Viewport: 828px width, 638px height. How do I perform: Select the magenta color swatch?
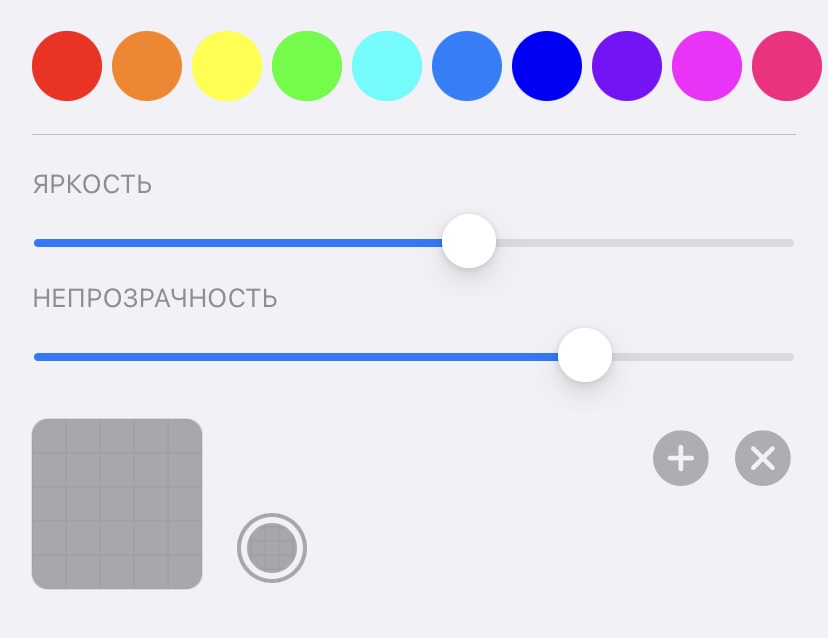tap(707, 65)
